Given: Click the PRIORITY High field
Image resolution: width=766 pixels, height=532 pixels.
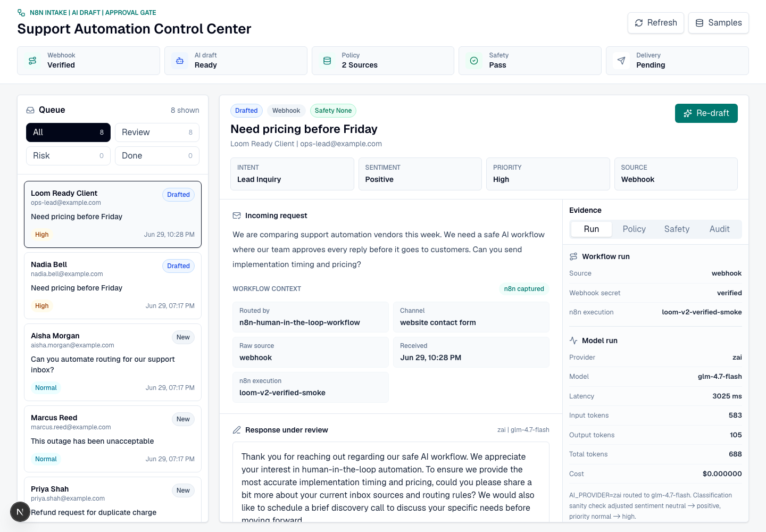Looking at the screenshot, I should coord(548,174).
